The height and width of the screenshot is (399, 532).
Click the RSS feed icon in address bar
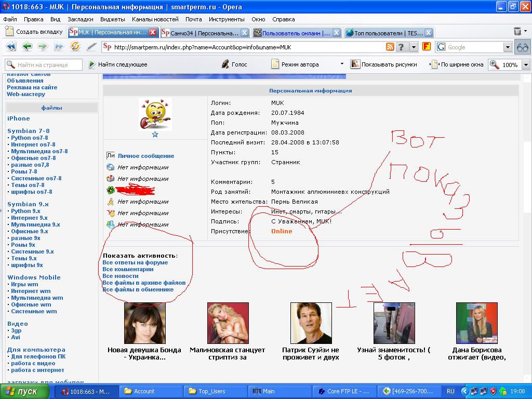(x=390, y=47)
